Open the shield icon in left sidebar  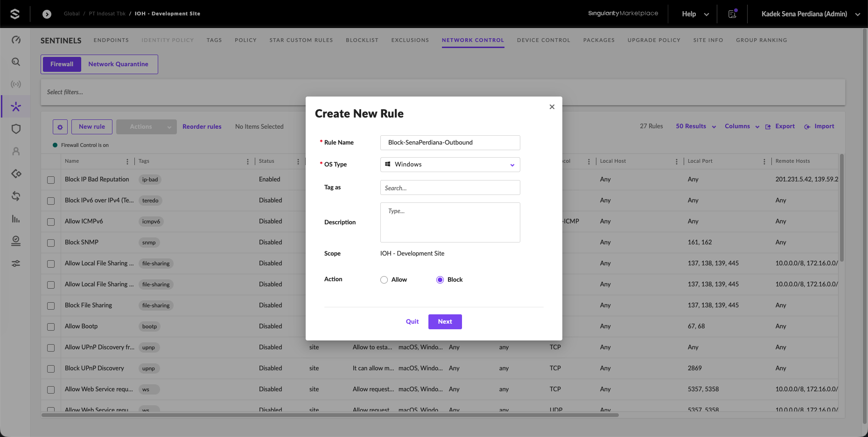tap(16, 129)
